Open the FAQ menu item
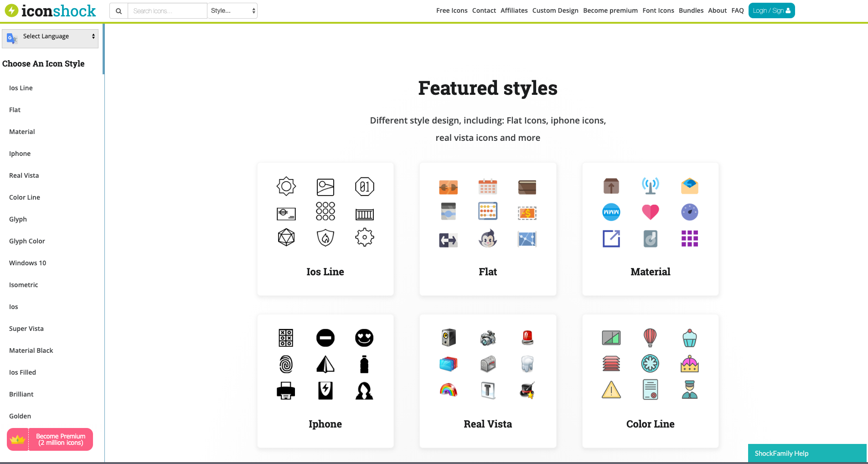This screenshot has height=464, width=868. click(x=737, y=10)
